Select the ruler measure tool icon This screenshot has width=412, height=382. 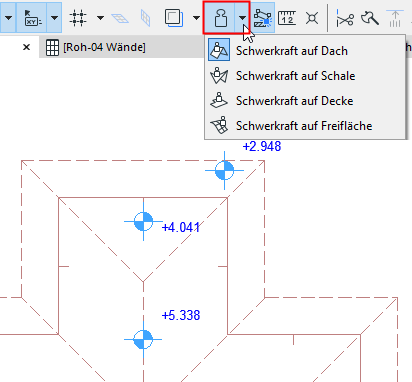[287, 18]
